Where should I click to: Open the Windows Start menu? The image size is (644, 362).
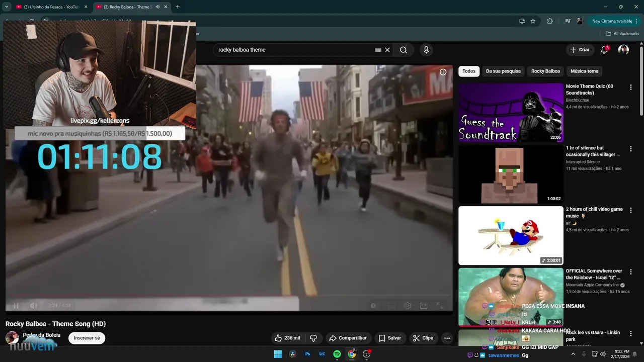point(278,354)
